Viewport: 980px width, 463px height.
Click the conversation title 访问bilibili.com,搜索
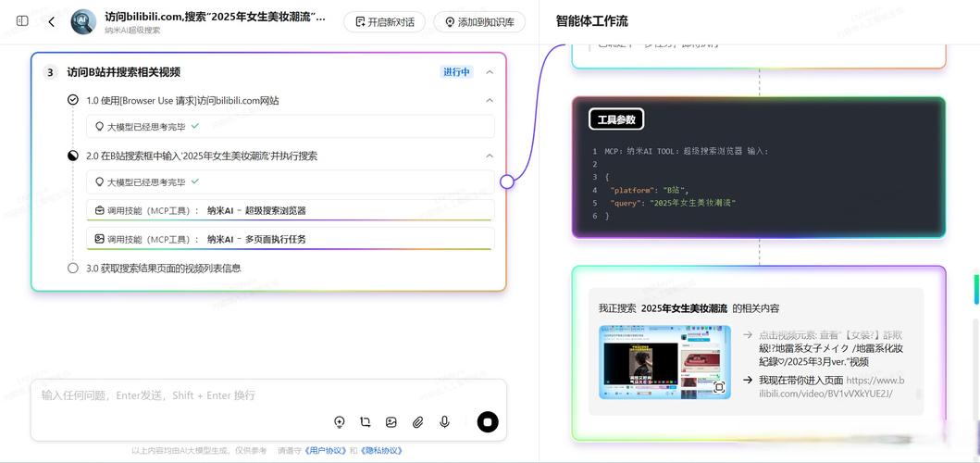(215, 17)
